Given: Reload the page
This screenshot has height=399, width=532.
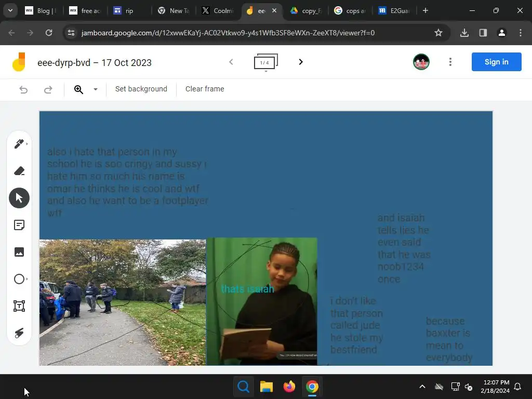Looking at the screenshot, I should point(49,33).
